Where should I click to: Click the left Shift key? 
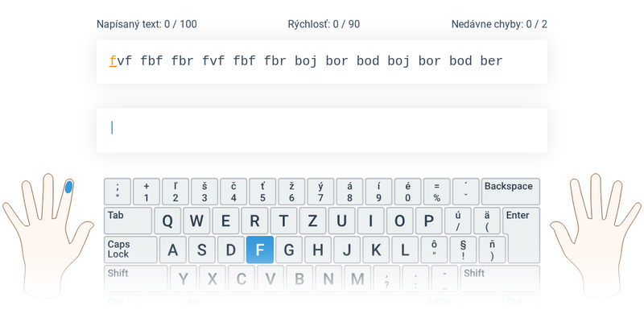[135, 279]
